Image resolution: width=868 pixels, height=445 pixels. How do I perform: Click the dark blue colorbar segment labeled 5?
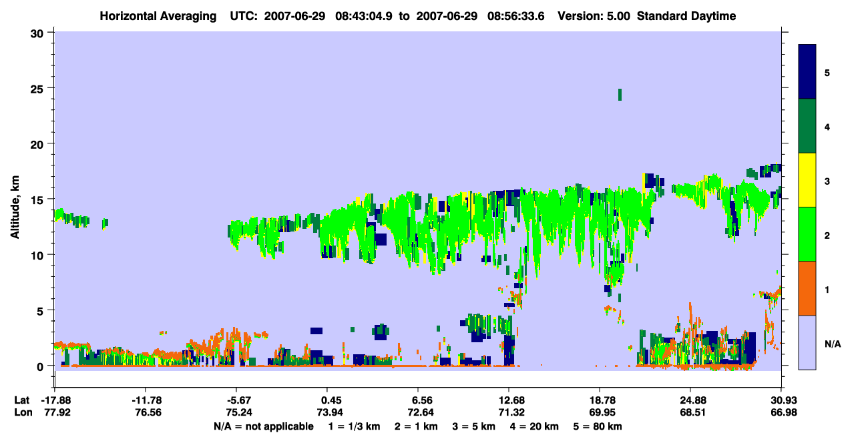(807, 72)
